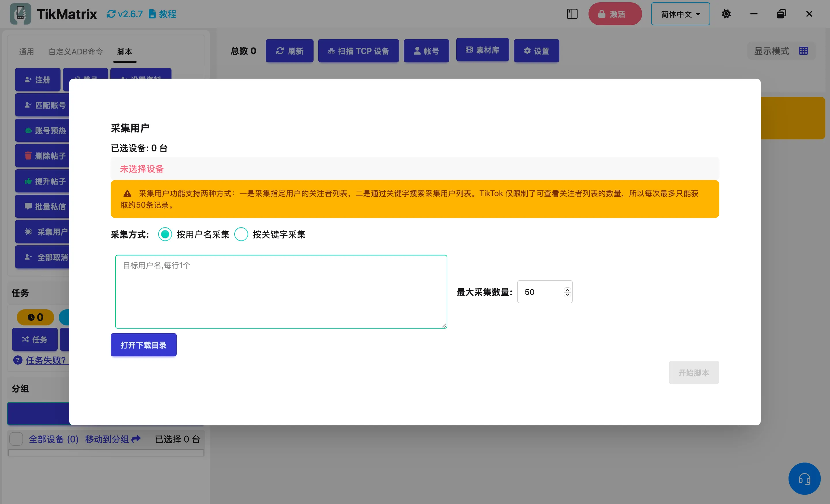The image size is (830, 504).
Task: Toggle the sidebar panel icon near the top
Action: (x=572, y=14)
